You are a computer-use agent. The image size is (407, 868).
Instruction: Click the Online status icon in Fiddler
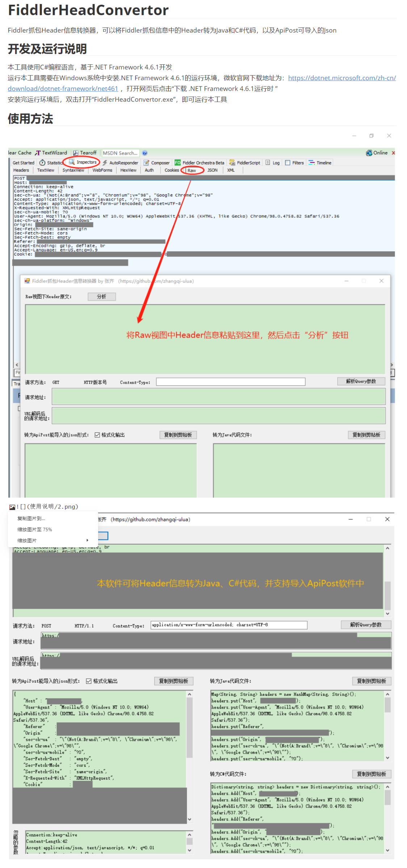369,153
